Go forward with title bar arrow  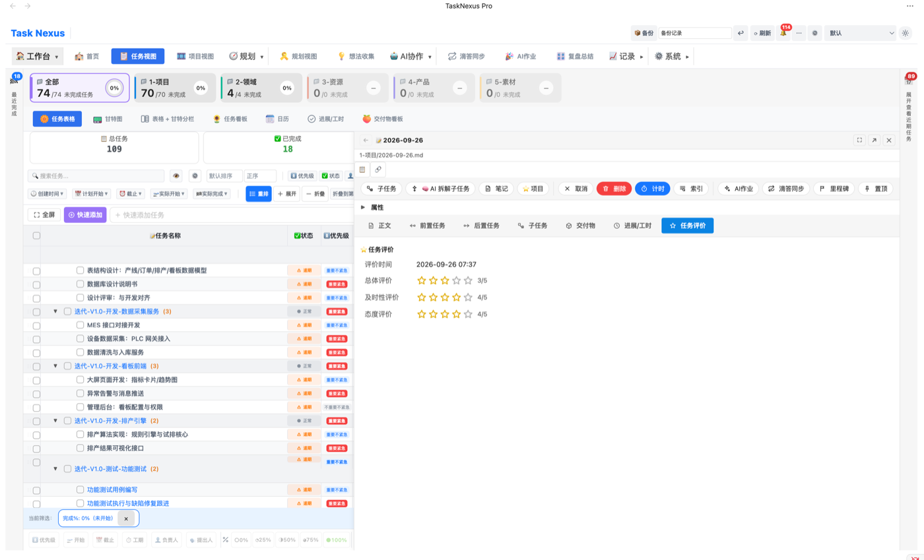click(x=27, y=6)
